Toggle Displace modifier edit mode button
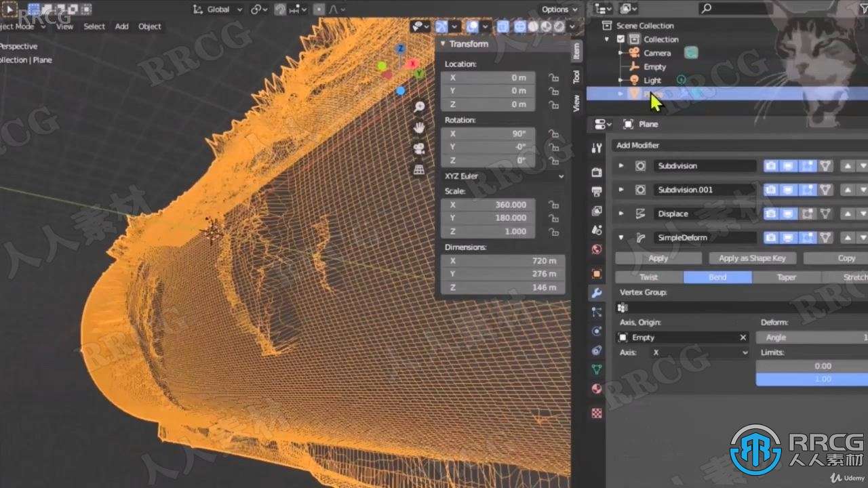868x488 pixels. point(808,213)
